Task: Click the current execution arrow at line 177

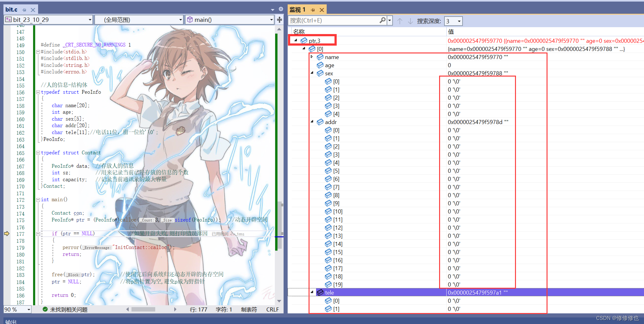Action: point(7,234)
